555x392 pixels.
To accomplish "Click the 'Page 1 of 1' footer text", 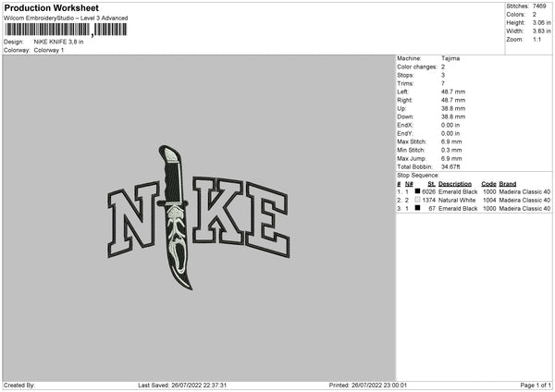I will [536, 385].
